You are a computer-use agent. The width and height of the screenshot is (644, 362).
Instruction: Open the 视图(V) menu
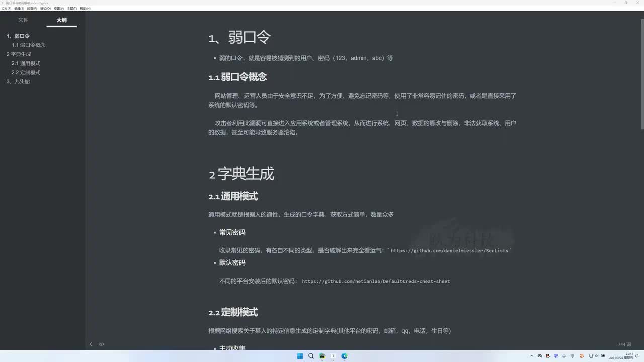coord(59,9)
